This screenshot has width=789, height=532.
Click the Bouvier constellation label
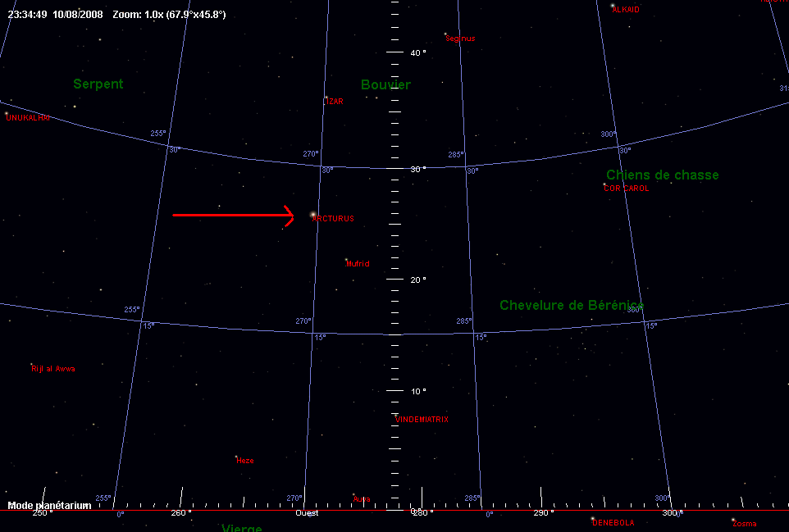385,85
